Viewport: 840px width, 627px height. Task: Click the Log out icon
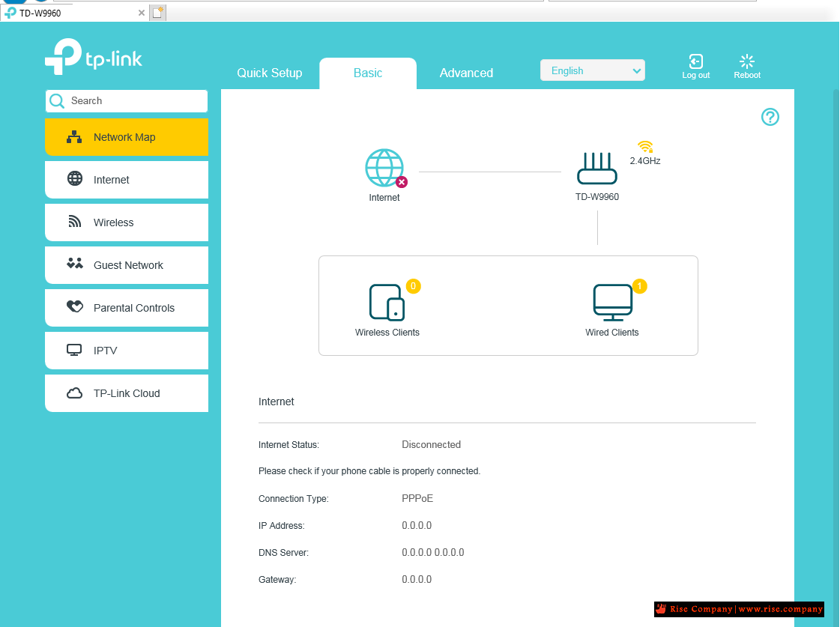696,61
